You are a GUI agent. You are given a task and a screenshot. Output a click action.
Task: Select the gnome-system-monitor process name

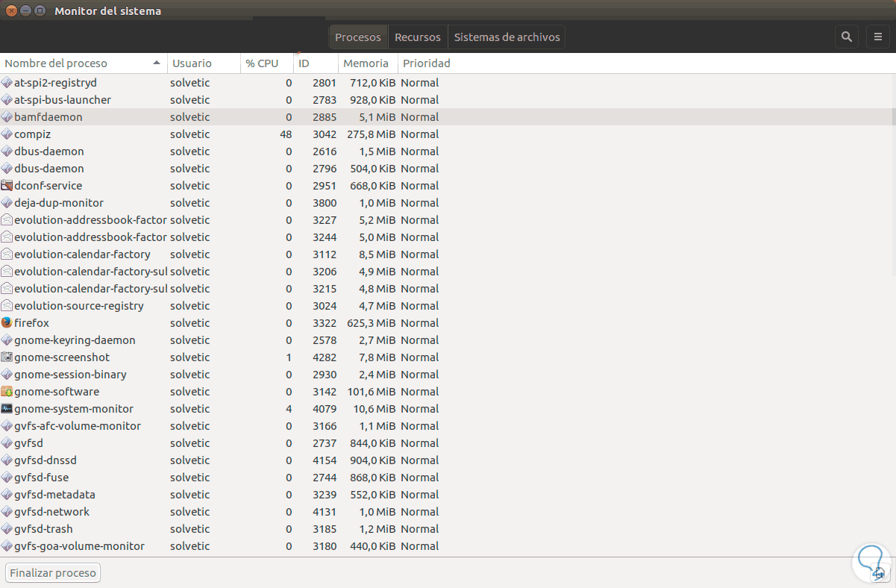click(74, 409)
